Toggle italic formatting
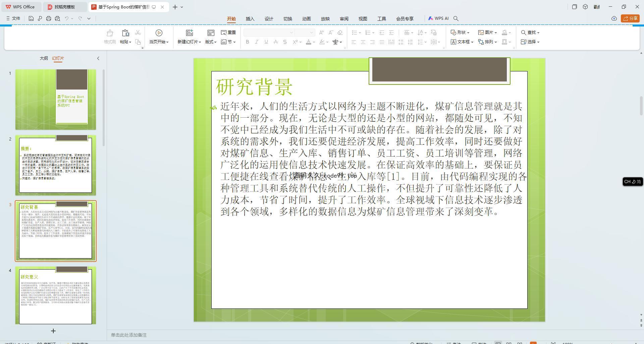 257,42
